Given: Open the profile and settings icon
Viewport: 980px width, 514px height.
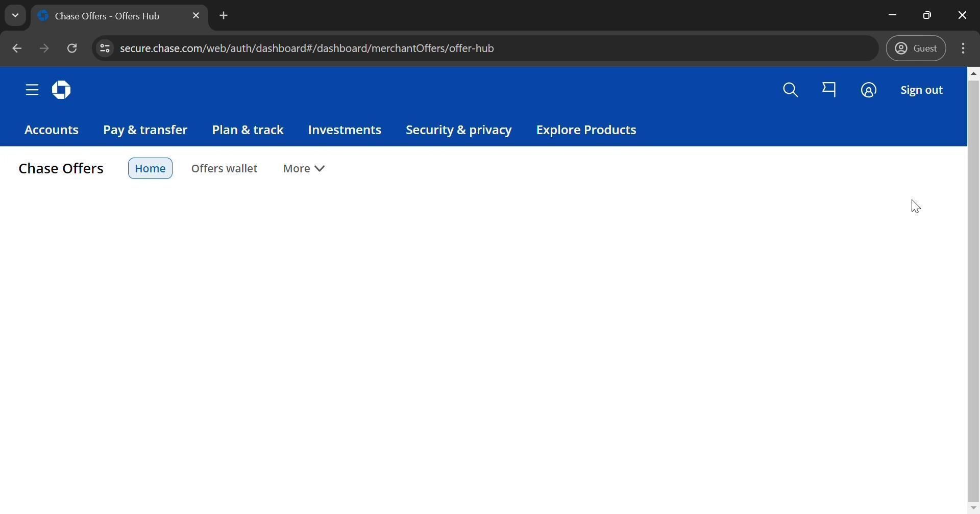Looking at the screenshot, I should pos(868,90).
